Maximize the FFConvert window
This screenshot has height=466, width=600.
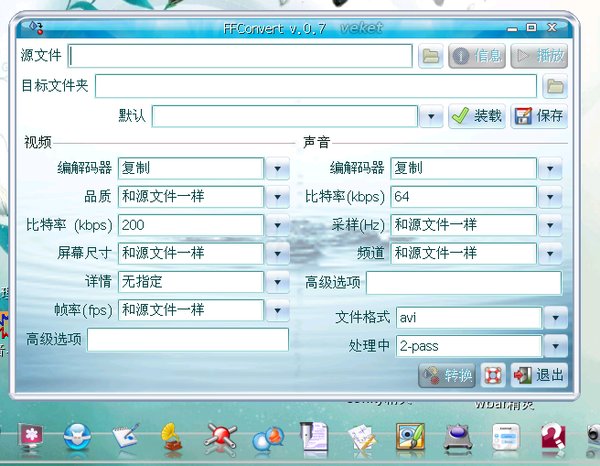point(531,28)
